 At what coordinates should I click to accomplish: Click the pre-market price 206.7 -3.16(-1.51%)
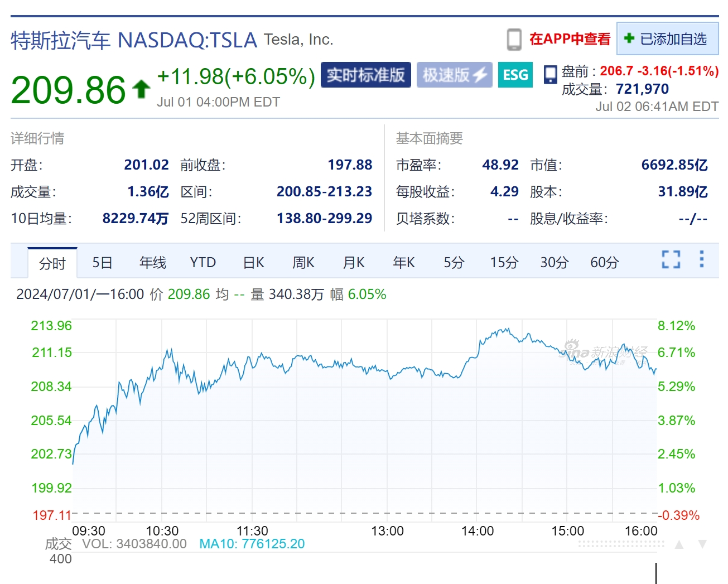[x=659, y=71]
